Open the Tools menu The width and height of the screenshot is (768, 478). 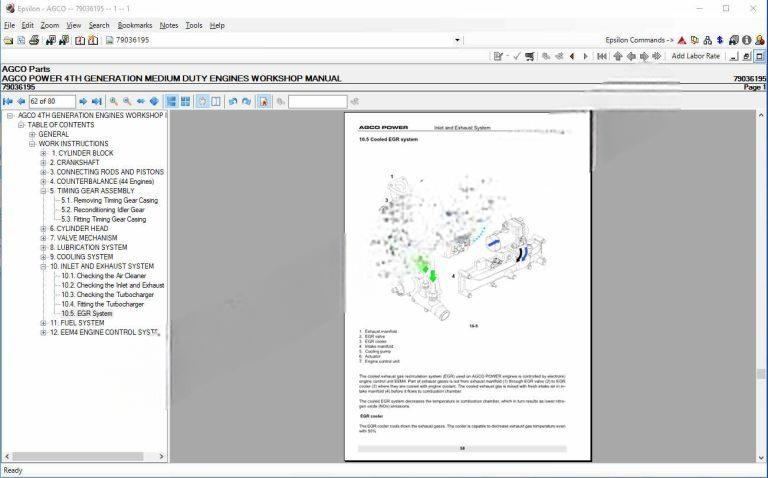pyautogui.click(x=194, y=25)
